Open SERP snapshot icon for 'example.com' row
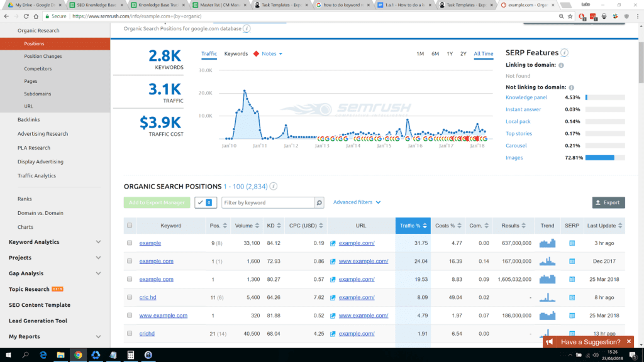 point(572,261)
